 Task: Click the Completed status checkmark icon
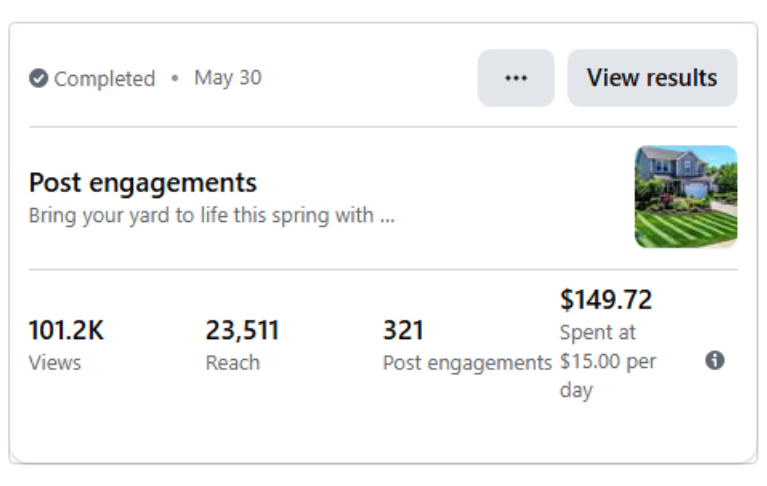(x=39, y=78)
